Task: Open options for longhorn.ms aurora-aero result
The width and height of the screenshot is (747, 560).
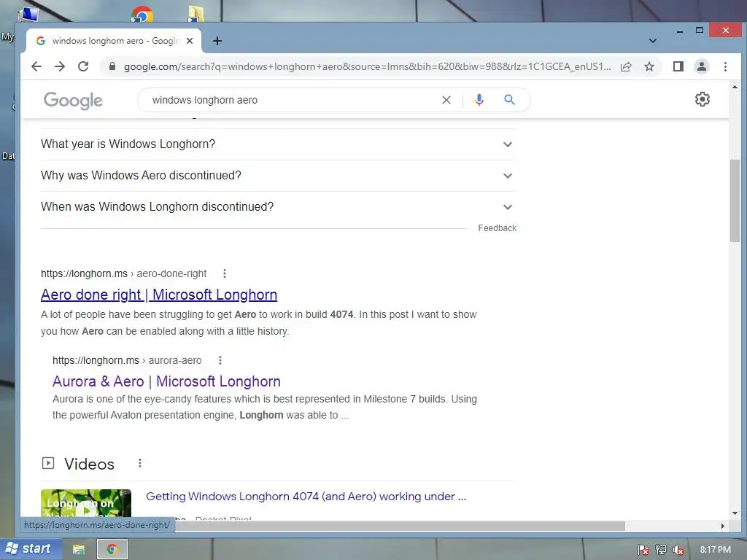Action: (220, 360)
